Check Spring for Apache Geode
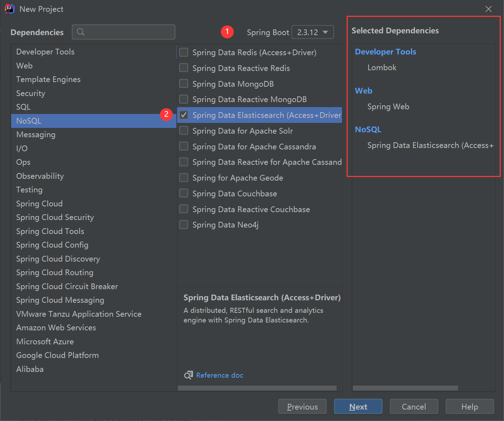 (184, 178)
